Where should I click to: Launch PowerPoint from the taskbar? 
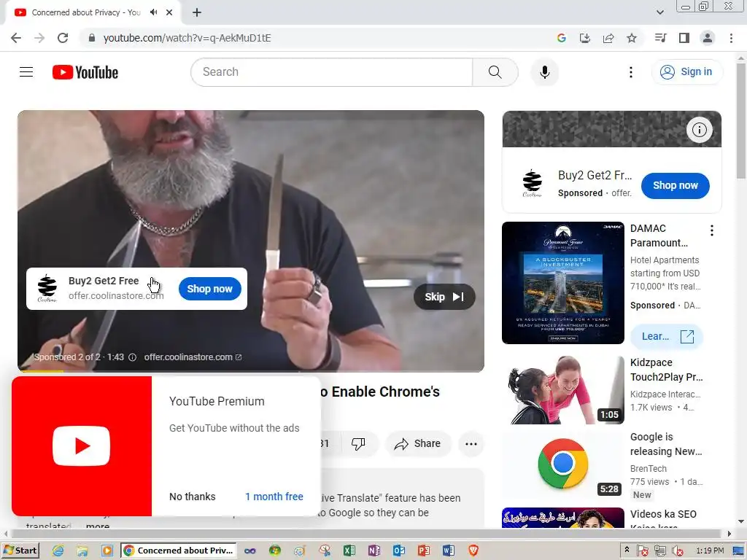tap(424, 551)
